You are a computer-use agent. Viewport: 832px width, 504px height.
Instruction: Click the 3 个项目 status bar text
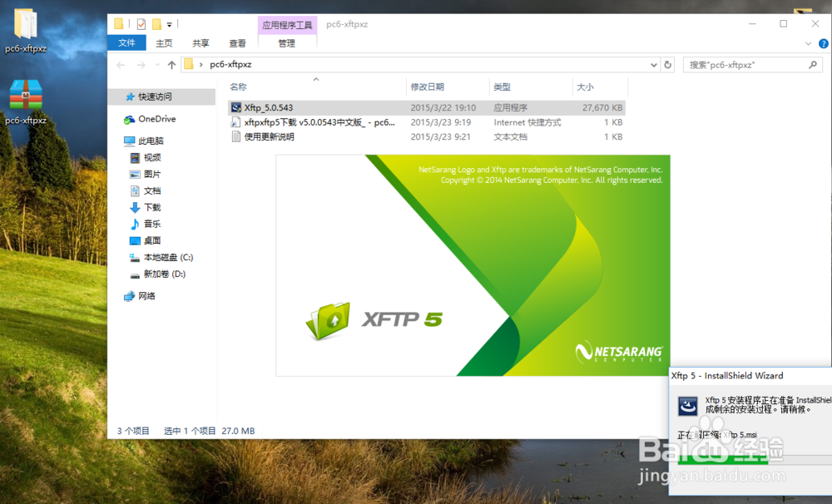(133, 431)
